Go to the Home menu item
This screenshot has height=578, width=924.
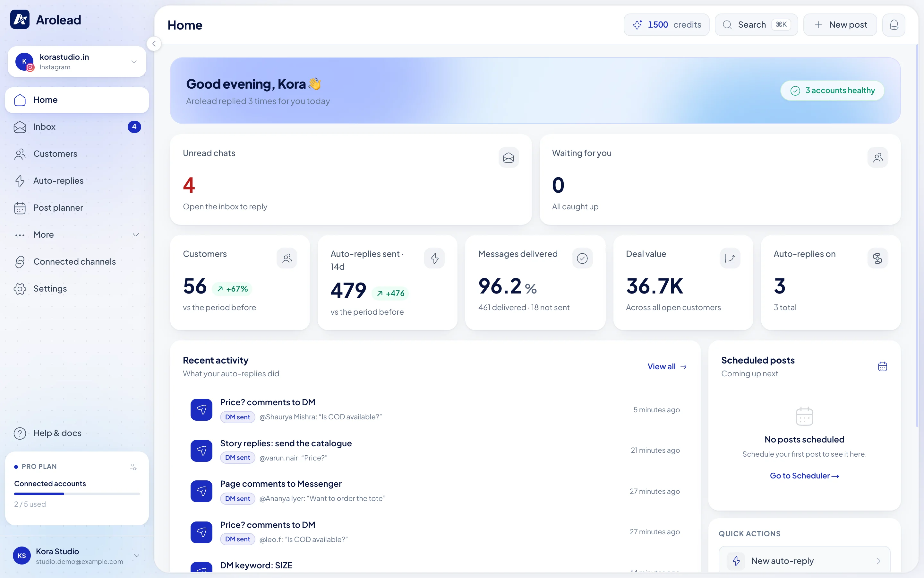point(77,100)
